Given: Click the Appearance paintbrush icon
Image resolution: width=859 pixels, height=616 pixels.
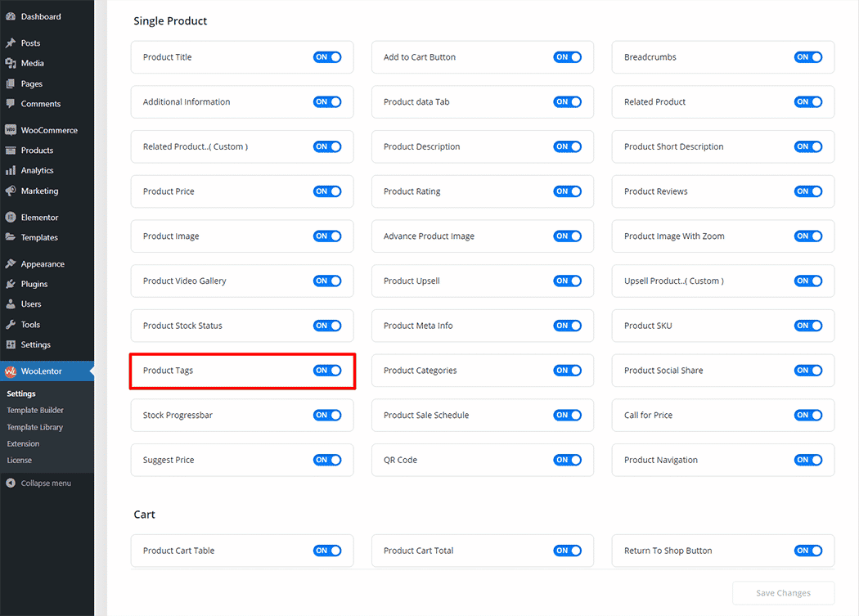Looking at the screenshot, I should click(x=11, y=264).
